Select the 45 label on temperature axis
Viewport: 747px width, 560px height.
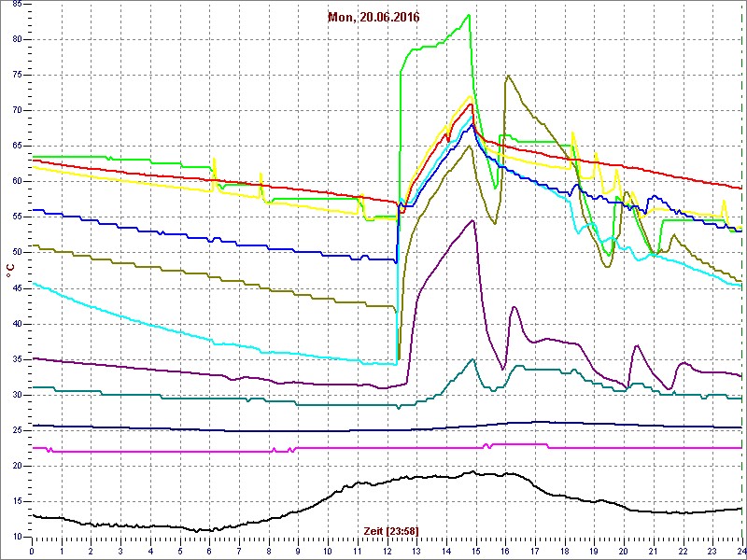click(17, 288)
